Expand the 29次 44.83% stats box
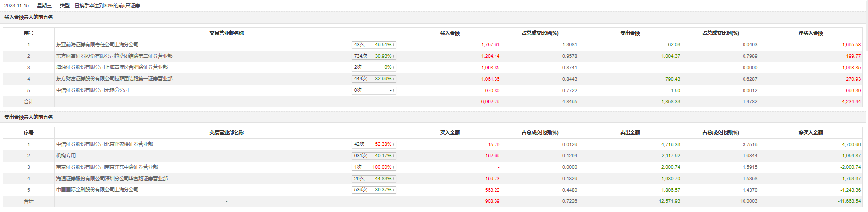Image resolution: width=868 pixels, height=212 pixels. [373, 178]
